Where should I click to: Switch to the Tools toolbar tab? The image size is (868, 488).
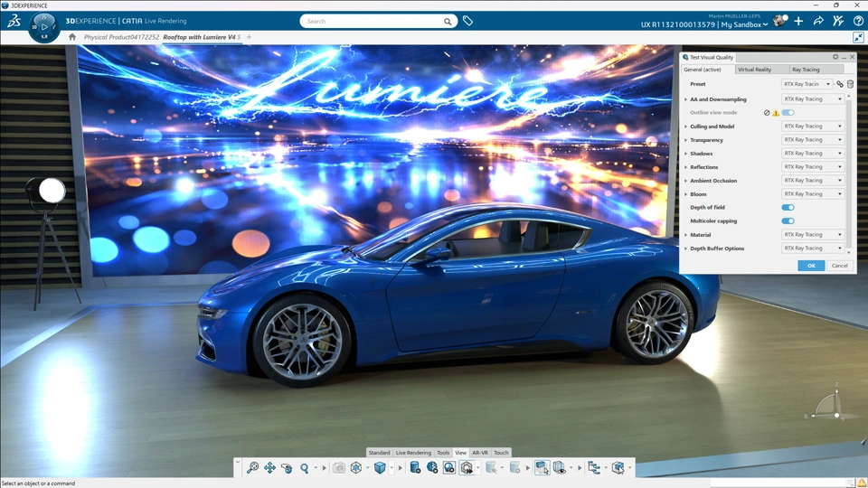(x=443, y=453)
